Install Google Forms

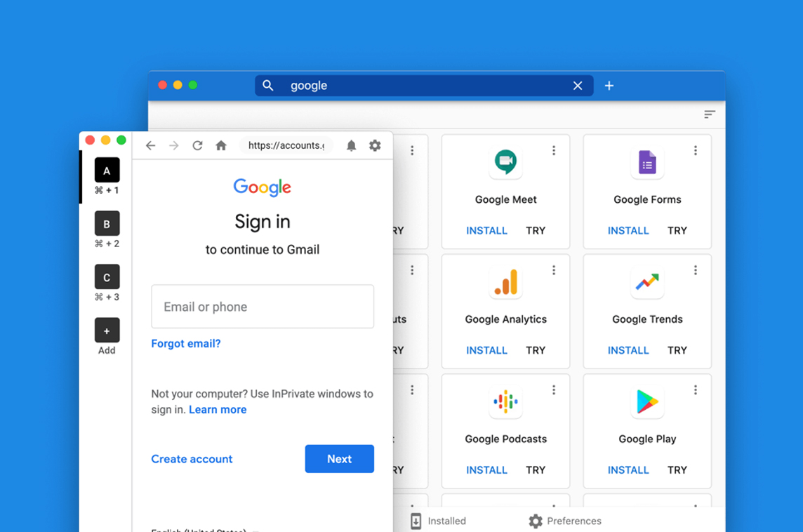tap(628, 230)
